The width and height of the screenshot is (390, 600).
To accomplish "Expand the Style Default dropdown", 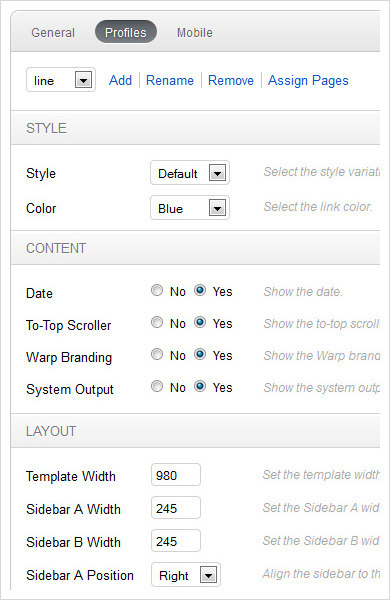I will pyautogui.click(x=190, y=173).
